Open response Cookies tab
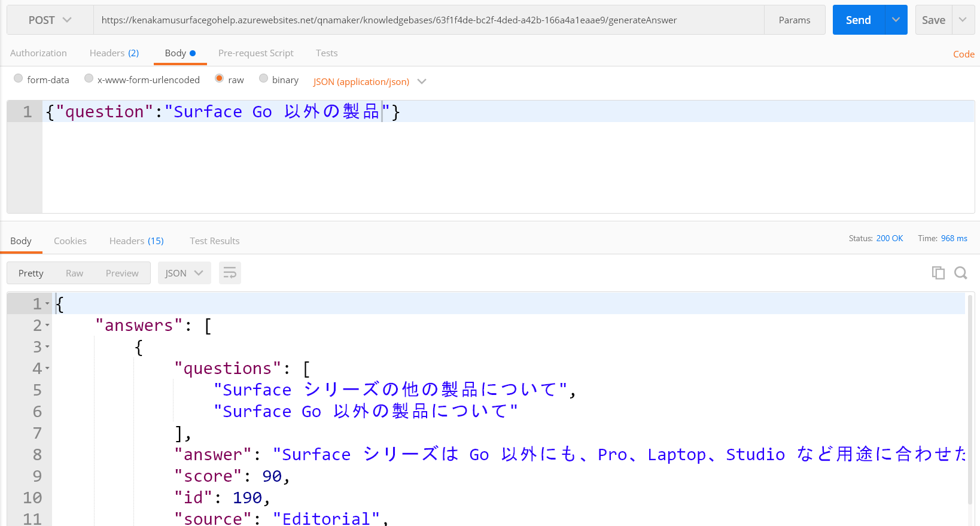 [x=70, y=241]
